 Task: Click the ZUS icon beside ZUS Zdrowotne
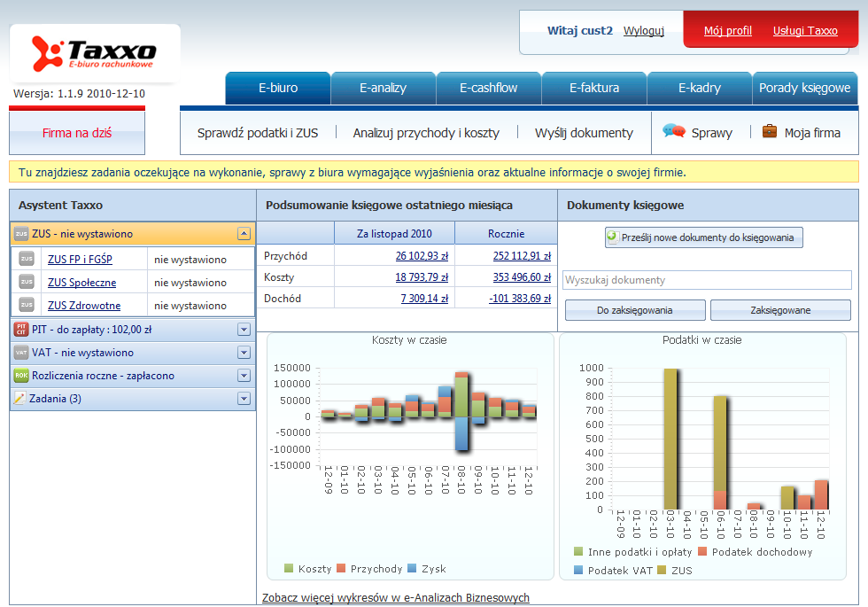pos(27,305)
